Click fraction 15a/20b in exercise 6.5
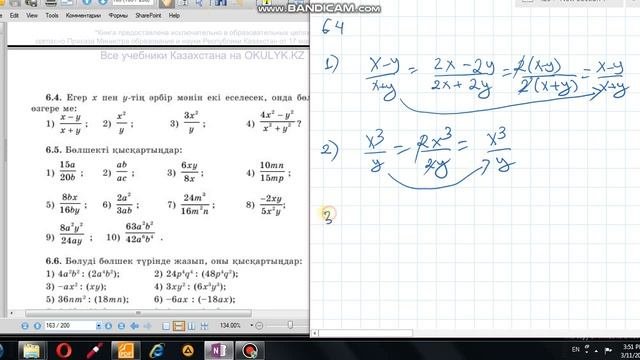Viewport: 640px width, 360px height. click(x=68, y=171)
